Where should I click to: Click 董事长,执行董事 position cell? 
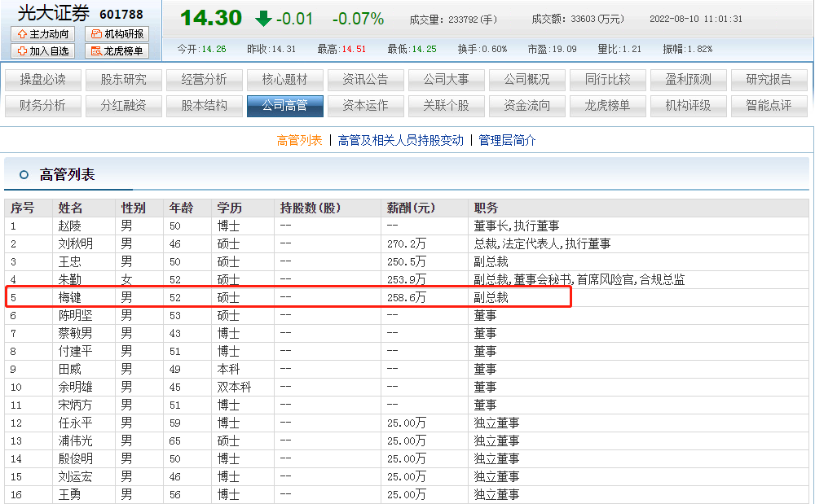(517, 226)
